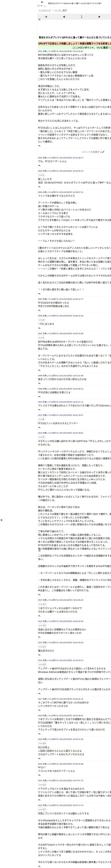111x868 pixels.
Task: Follow the >>6 anchor in post 0011
Action: (41, 419)
